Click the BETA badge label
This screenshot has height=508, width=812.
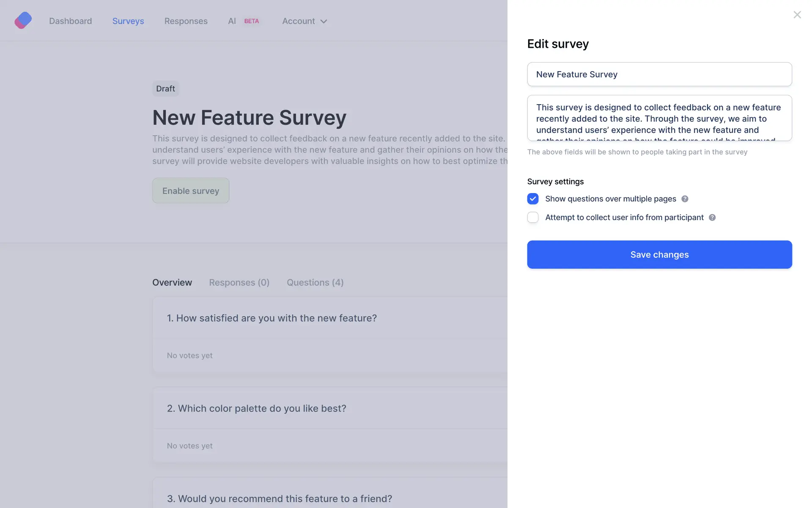(252, 21)
